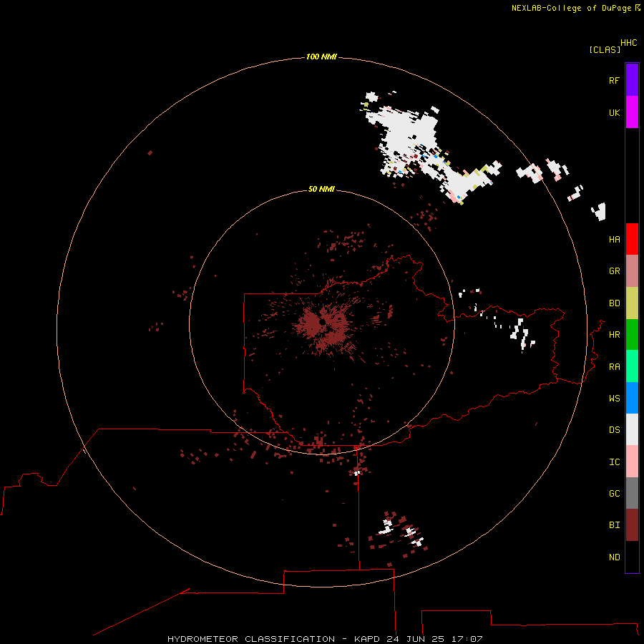Select the BD yellow legend swatch

click(x=632, y=303)
